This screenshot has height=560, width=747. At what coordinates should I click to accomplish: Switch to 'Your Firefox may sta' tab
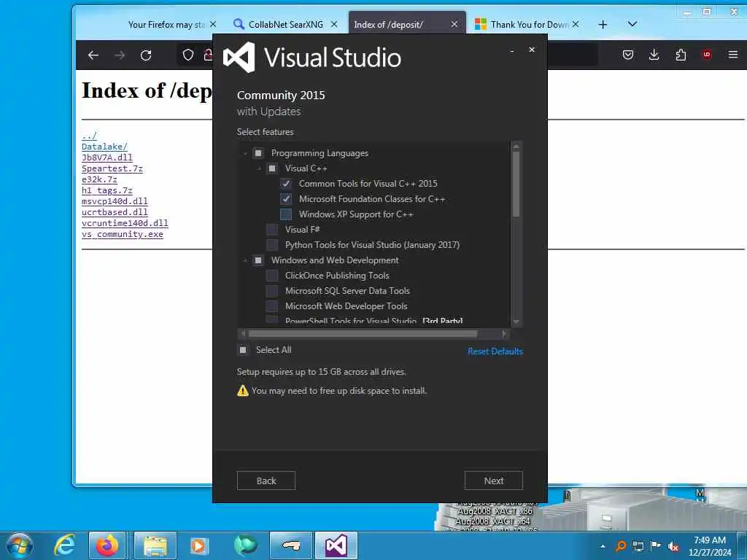(x=166, y=25)
